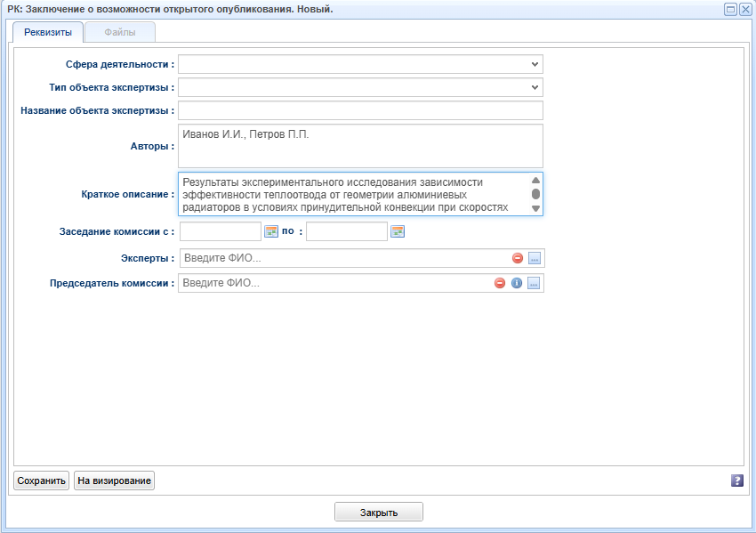Click into the Авторы text area
The height and width of the screenshot is (533, 756).
click(x=360, y=146)
